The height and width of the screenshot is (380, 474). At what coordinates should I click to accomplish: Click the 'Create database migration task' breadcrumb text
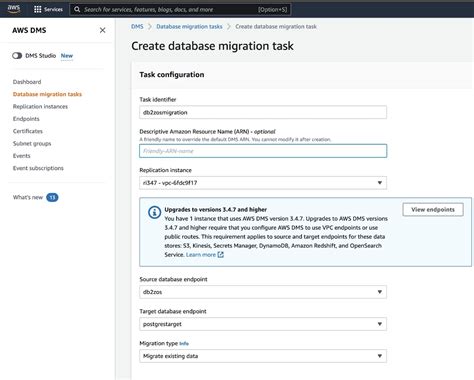click(x=276, y=26)
